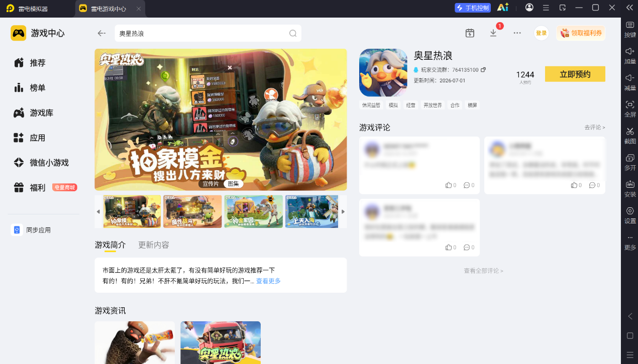Screen dimensions: 638x364
Task: Expand description with 查看更多
Action: pyautogui.click(x=268, y=281)
